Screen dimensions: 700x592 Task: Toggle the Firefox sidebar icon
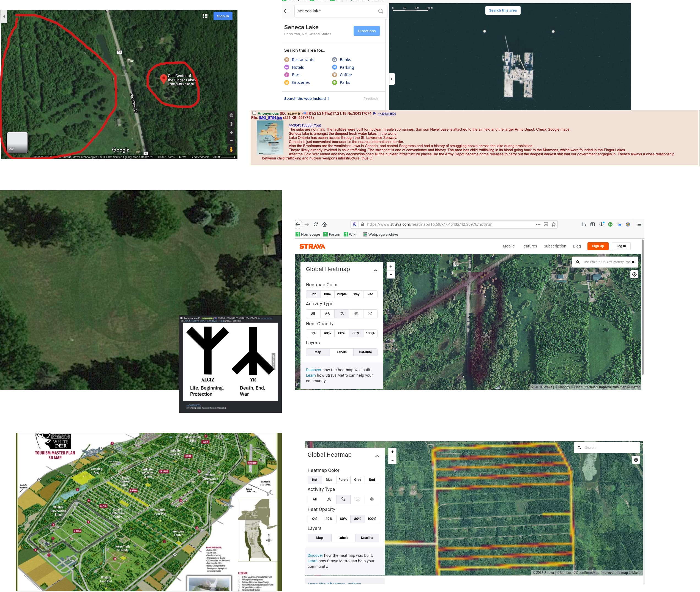pyautogui.click(x=592, y=225)
